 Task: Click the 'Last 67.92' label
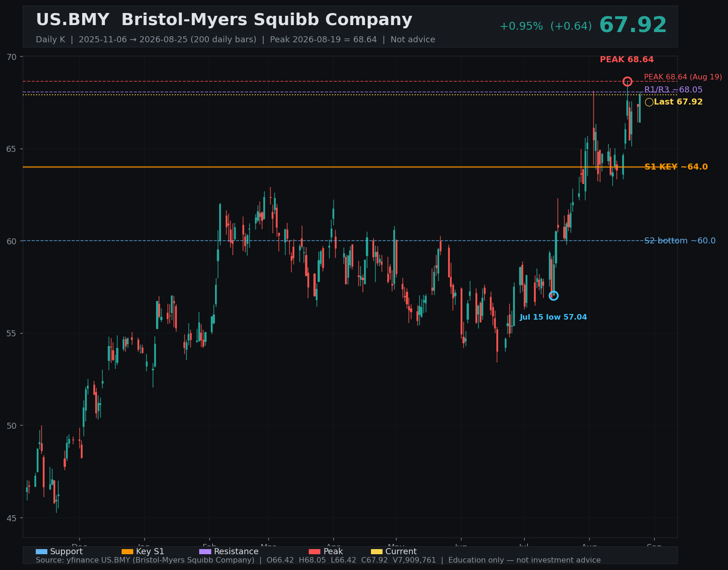(x=678, y=102)
